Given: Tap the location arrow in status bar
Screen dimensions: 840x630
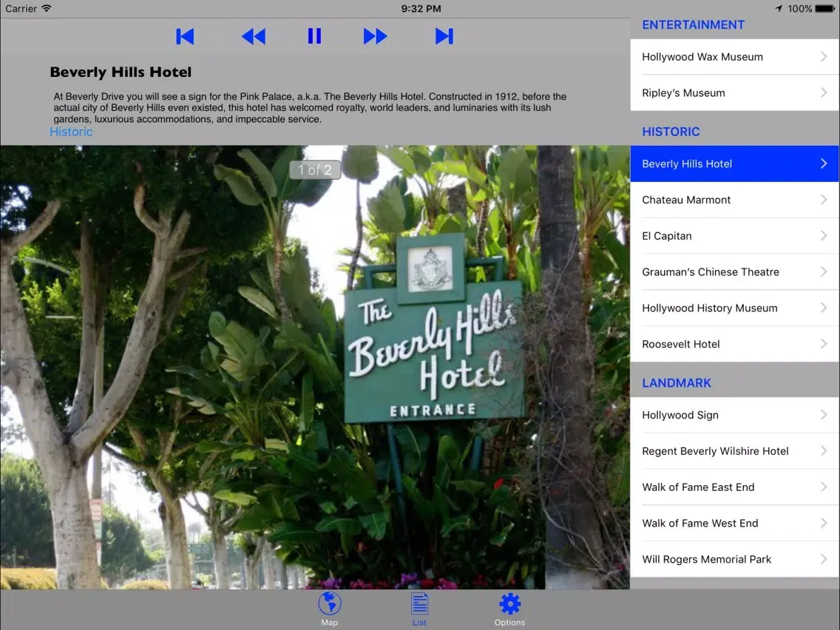Looking at the screenshot, I should (779, 9).
